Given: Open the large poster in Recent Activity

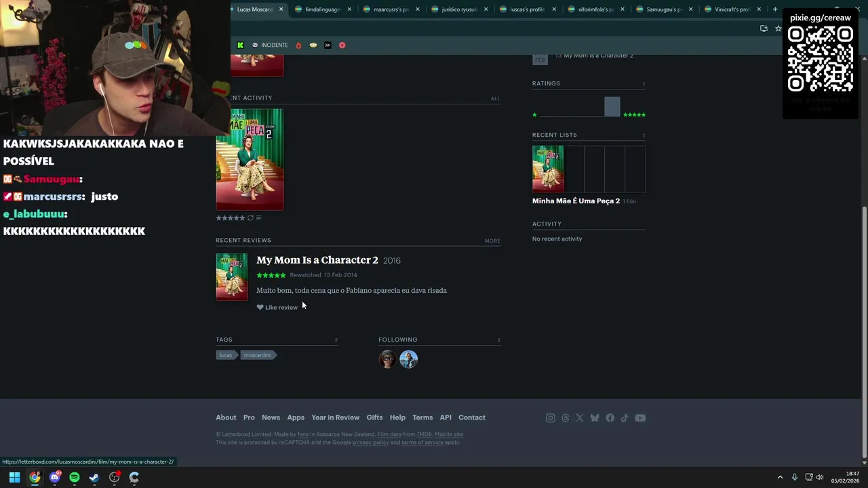Looking at the screenshot, I should [250, 159].
